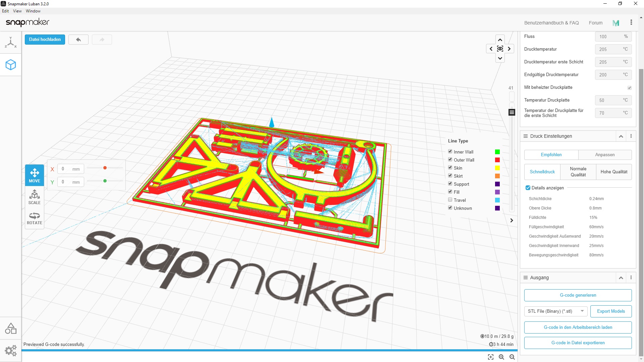The image size is (644, 362).
Task: Rotate camera view left
Action: tap(491, 49)
